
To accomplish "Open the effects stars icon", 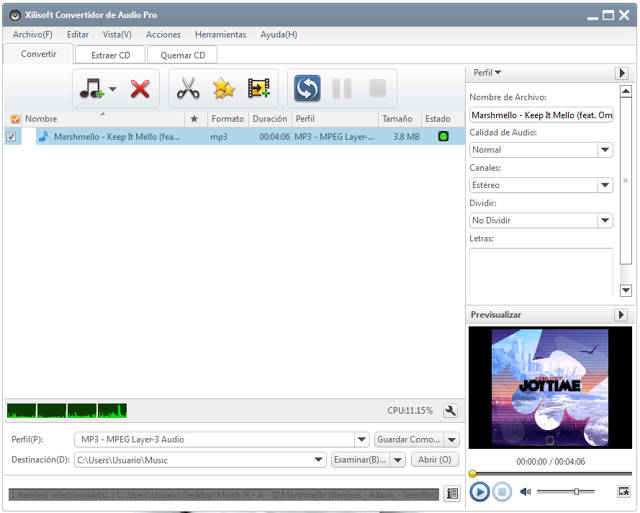I will pos(224,88).
